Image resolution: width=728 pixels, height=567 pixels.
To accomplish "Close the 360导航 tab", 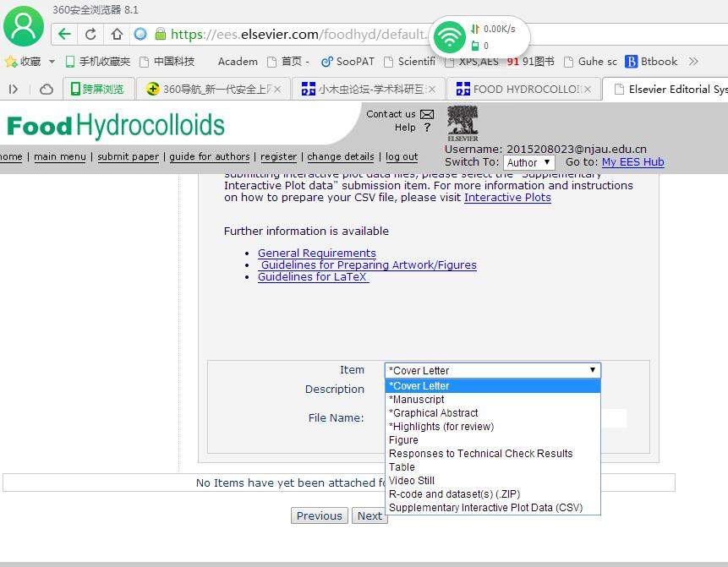I will tap(277, 89).
